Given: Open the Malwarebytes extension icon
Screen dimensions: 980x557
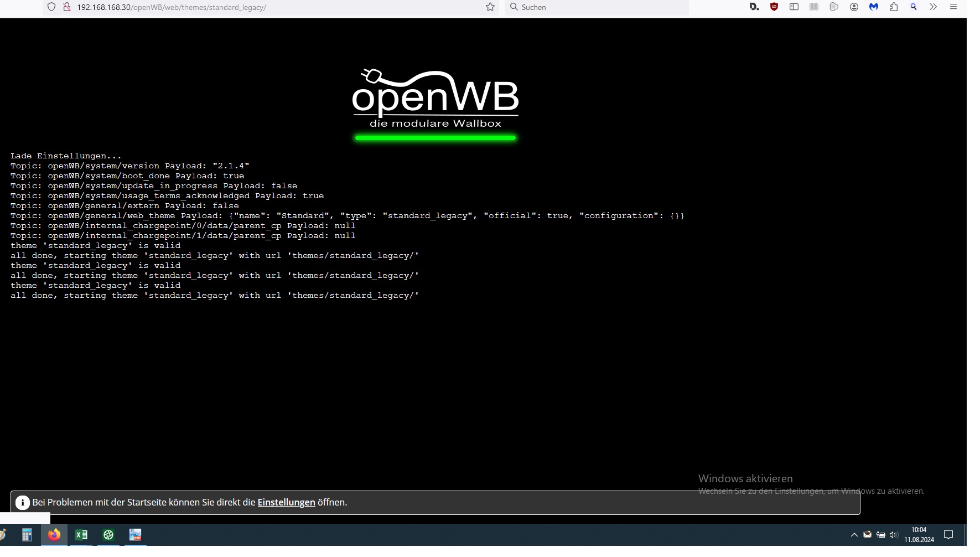Looking at the screenshot, I should click(874, 7).
